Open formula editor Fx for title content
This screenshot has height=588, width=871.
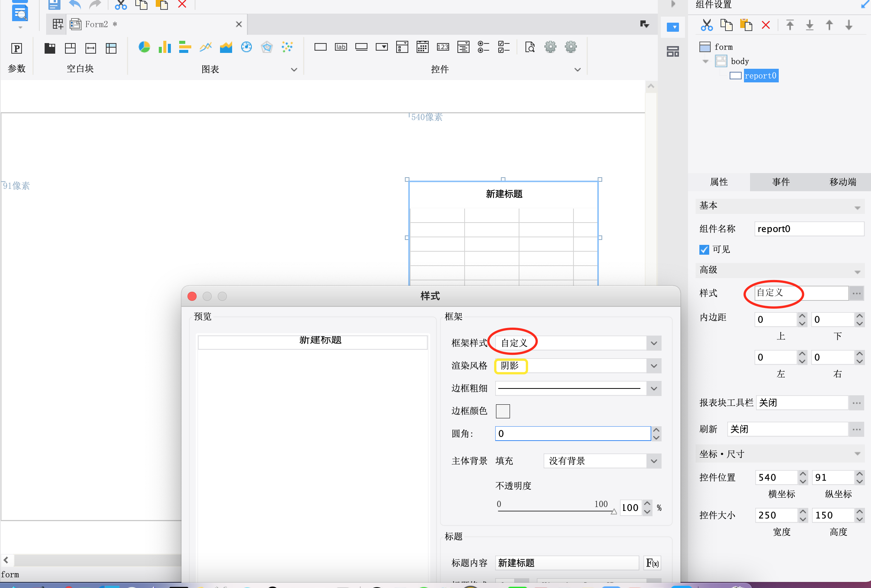pos(652,563)
